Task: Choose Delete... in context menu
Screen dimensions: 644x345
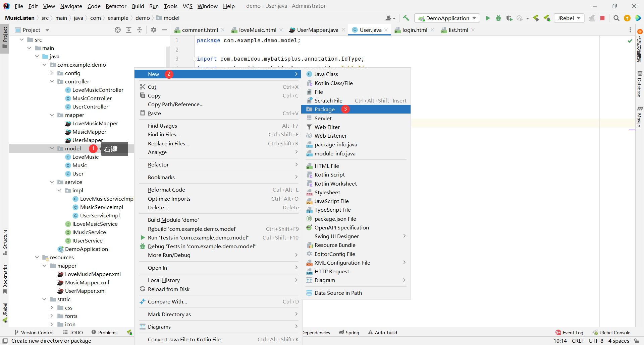Action: pos(218,207)
